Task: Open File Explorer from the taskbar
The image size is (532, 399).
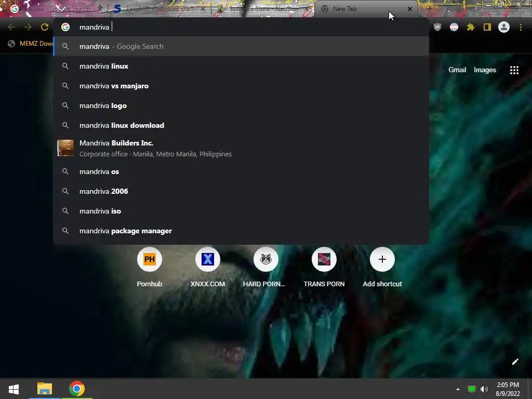Action: coord(45,389)
